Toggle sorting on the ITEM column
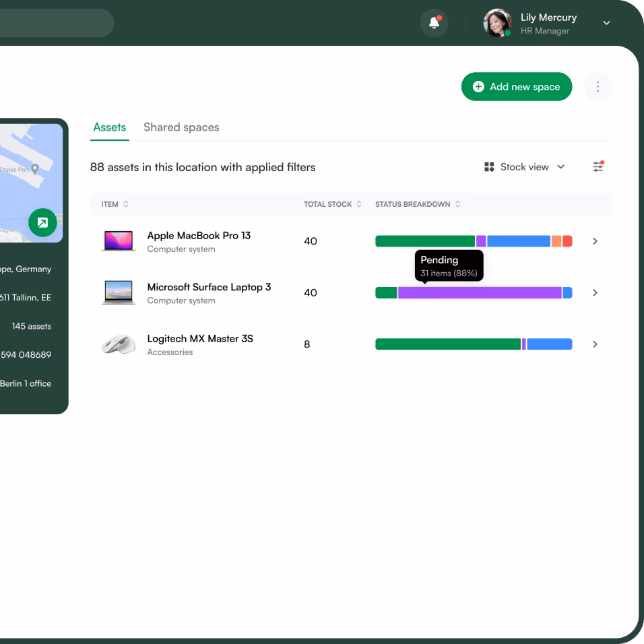The width and height of the screenshot is (644, 644). click(x=125, y=204)
